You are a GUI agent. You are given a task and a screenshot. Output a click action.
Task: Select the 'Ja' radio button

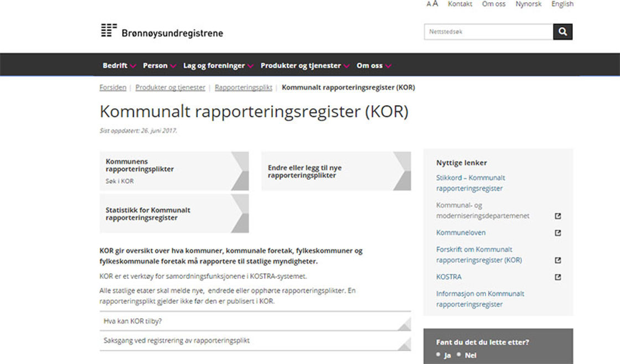[x=438, y=355]
